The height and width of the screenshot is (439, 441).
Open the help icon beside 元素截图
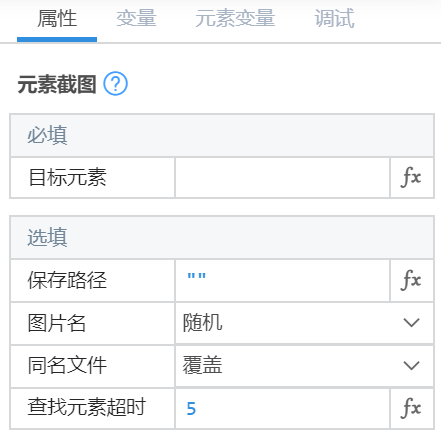pos(115,84)
